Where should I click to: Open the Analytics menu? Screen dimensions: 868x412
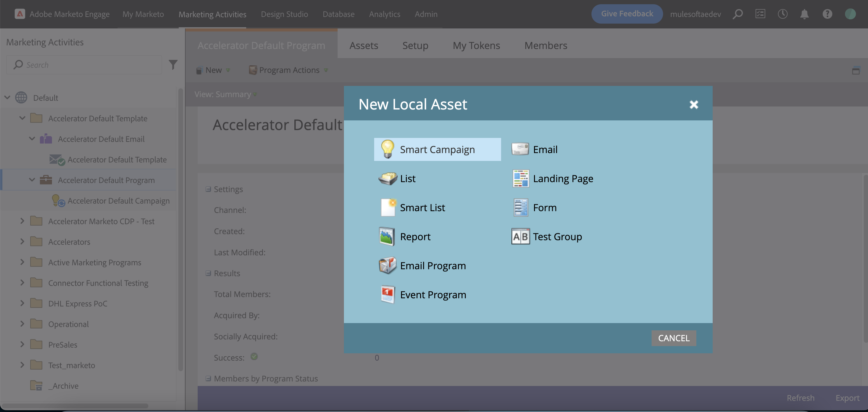coord(384,14)
